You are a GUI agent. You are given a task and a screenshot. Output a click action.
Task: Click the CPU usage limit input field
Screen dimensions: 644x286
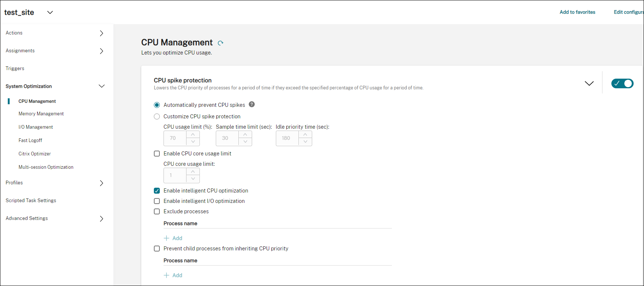(175, 138)
